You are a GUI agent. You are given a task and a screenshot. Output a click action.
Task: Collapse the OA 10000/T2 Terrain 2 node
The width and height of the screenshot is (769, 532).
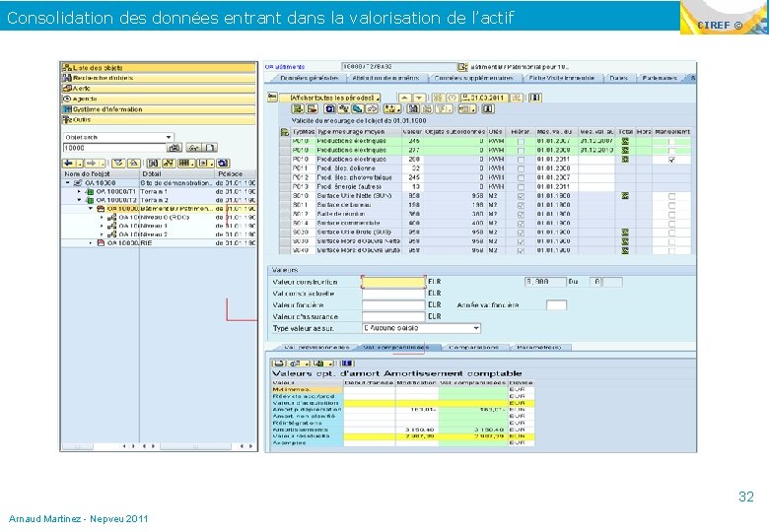pos(80,200)
